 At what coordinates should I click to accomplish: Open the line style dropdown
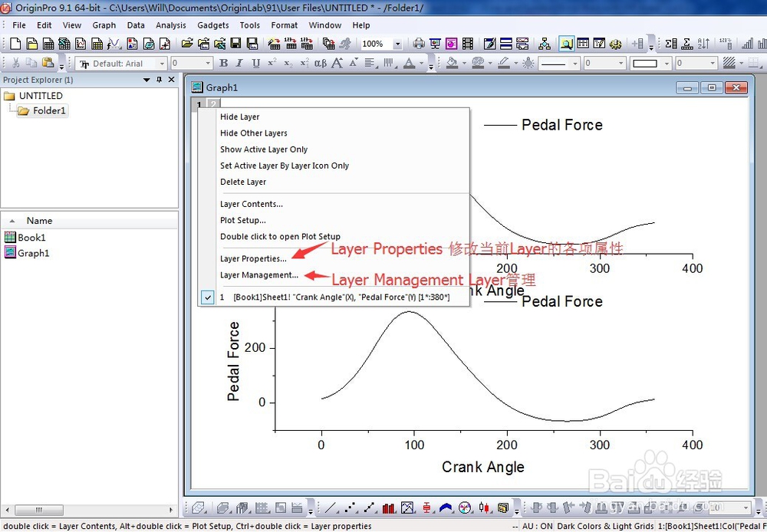[x=575, y=63]
